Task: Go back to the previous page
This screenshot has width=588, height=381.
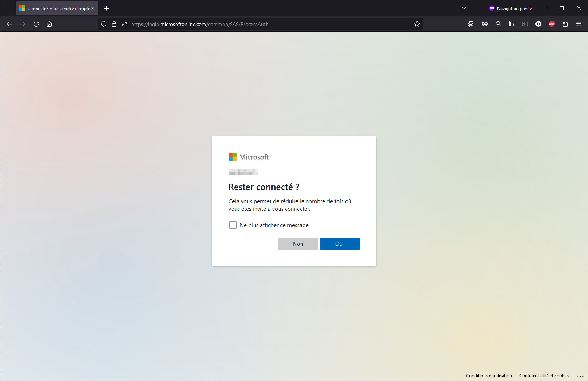Action: (x=9, y=24)
